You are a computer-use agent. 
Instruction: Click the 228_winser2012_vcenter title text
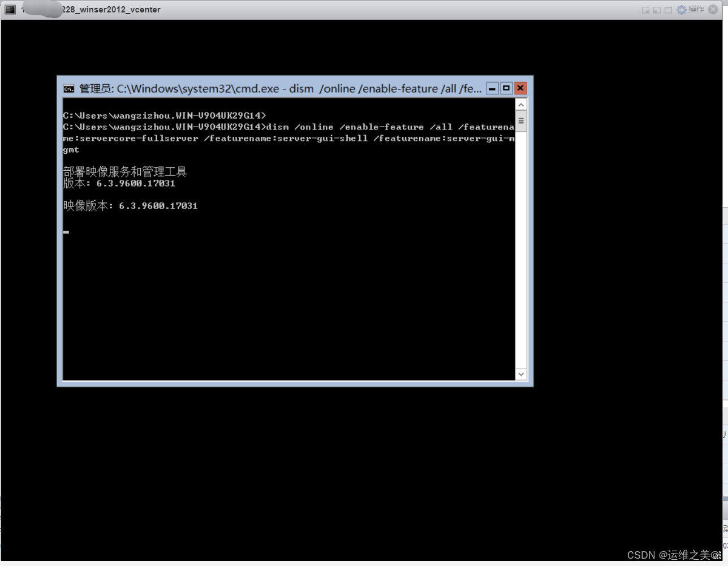[111, 10]
